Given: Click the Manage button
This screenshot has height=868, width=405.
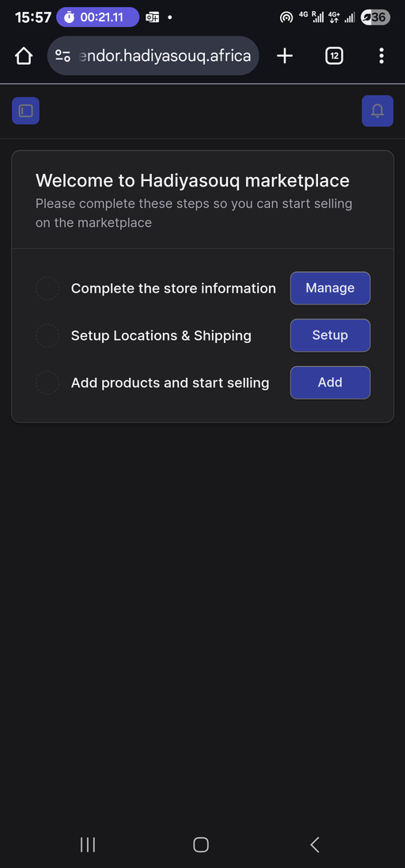Looking at the screenshot, I should pyautogui.click(x=330, y=288).
